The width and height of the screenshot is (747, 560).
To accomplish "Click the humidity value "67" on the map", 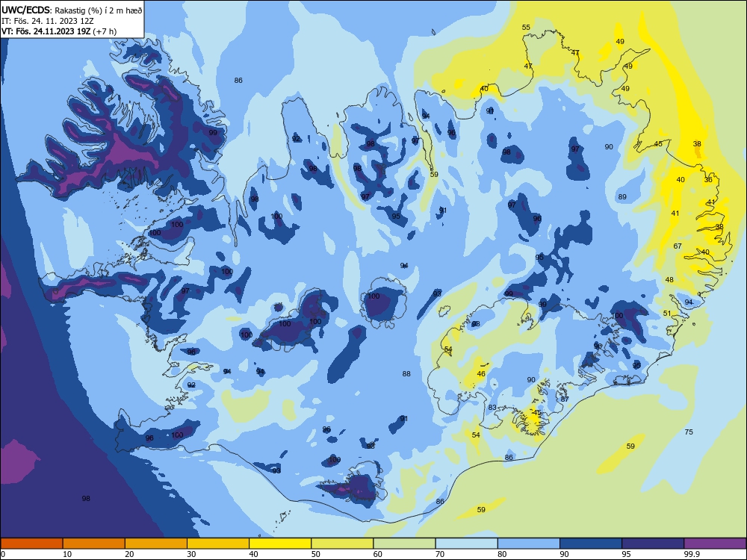I will [x=678, y=246].
